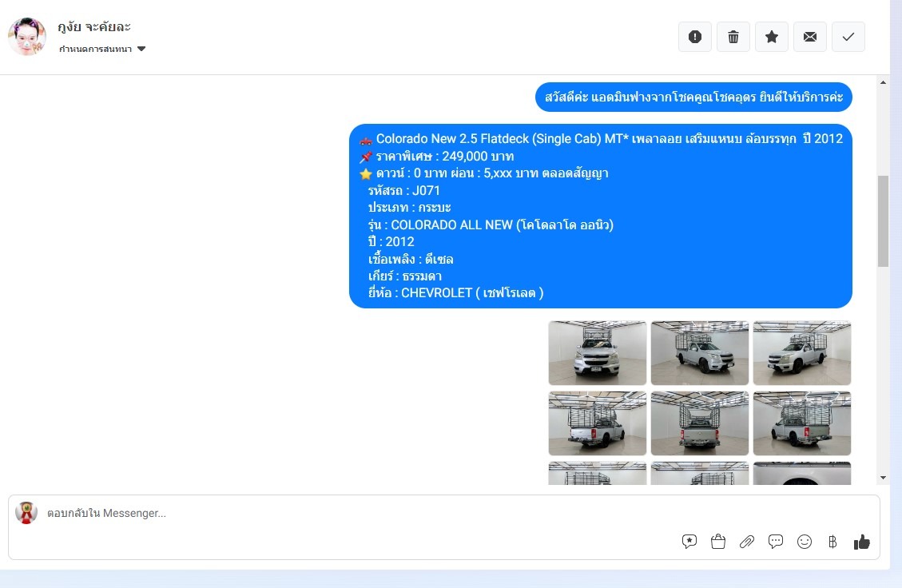Click the greeting message bubble สวัสดีค่ะ
Image resolution: width=902 pixels, height=588 pixels.
coord(693,97)
